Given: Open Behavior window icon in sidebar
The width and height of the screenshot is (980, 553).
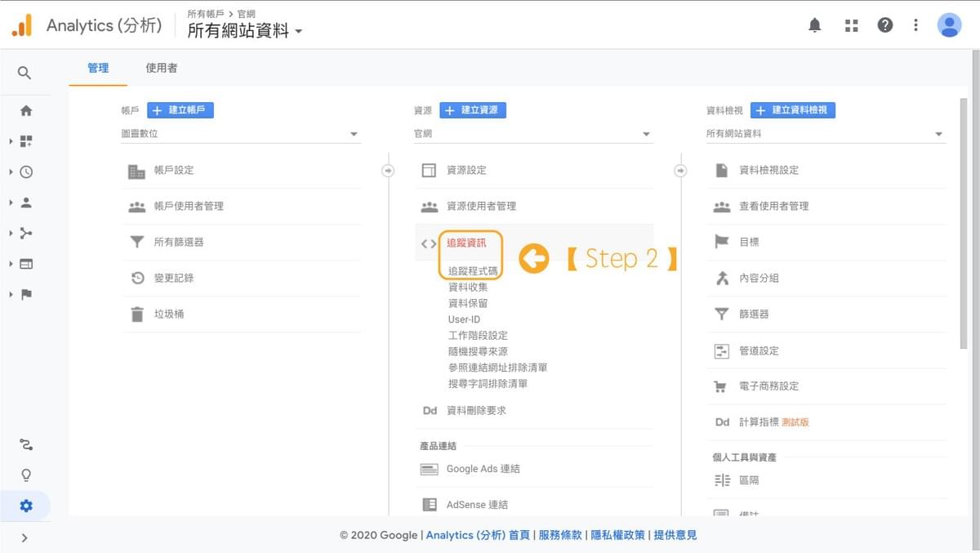Looking at the screenshot, I should pos(26,264).
